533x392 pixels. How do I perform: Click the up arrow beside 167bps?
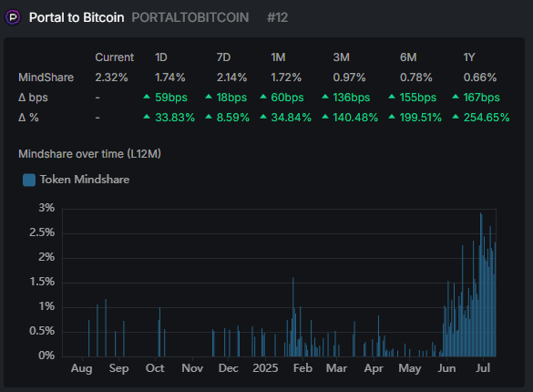coord(456,97)
